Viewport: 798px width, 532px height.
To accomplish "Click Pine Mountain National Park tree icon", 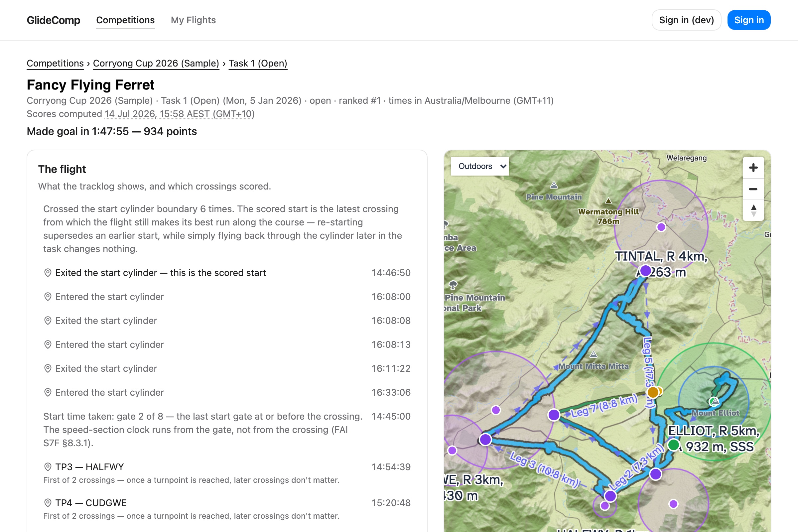I will 453,285.
